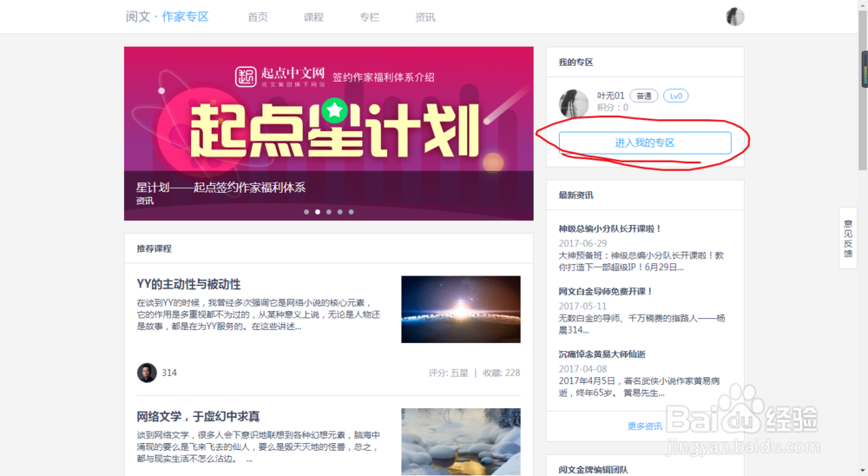Open banner title 星计划——起点签约作家福利体系
The height and width of the screenshot is (476, 868).
(x=220, y=188)
